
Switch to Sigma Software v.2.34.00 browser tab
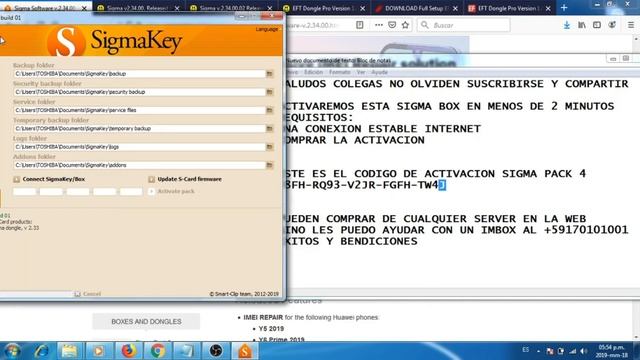[45, 8]
